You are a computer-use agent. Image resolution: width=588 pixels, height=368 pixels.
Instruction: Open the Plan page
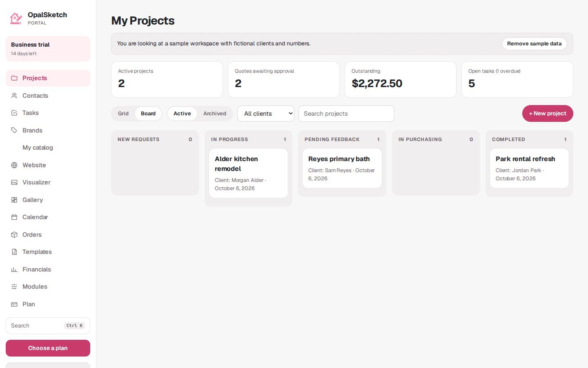coord(48,304)
